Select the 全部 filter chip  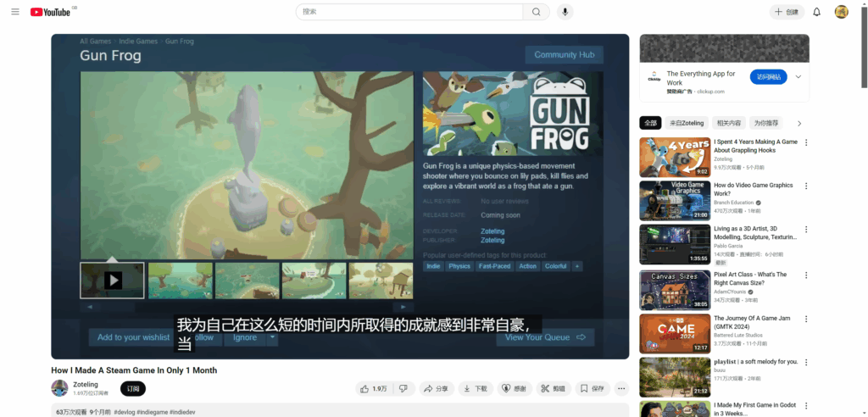650,123
